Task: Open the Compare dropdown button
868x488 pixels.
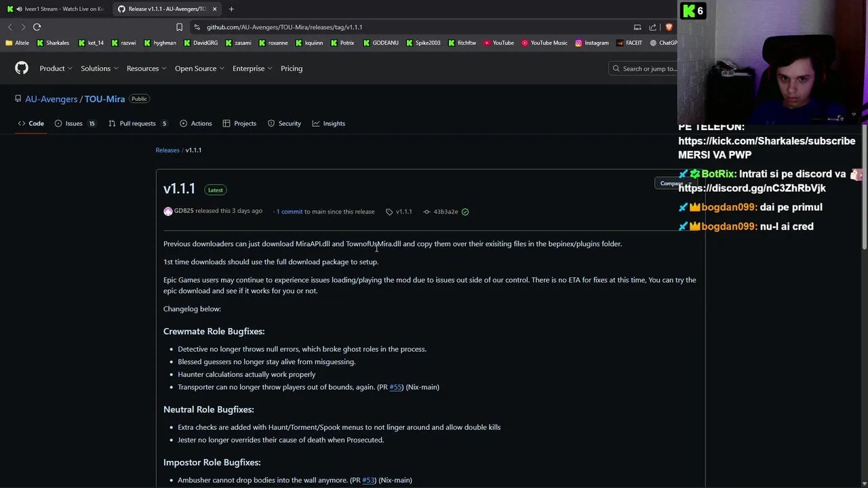Action: click(675, 184)
